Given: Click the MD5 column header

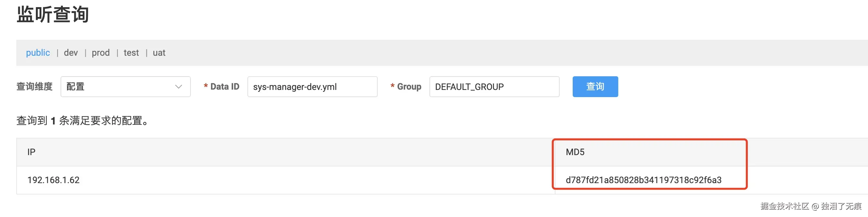Looking at the screenshot, I should 575,152.
